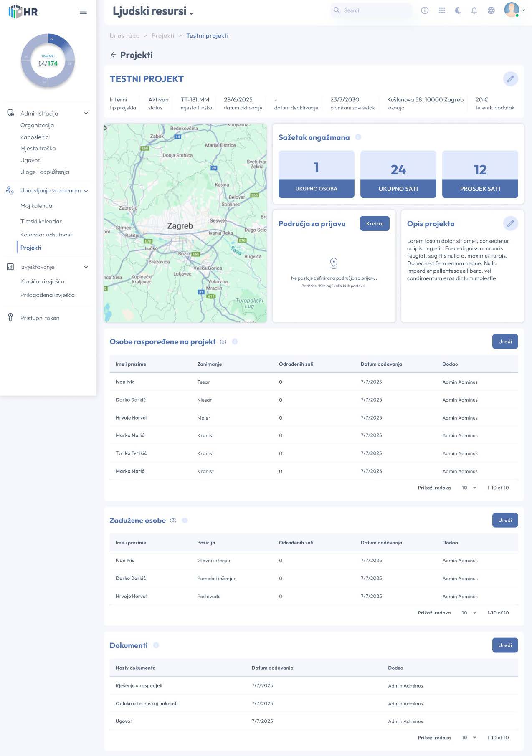Image resolution: width=532 pixels, height=756 pixels.
Task: Click the UKUPNO OSOBA summary card
Action: [x=316, y=174]
